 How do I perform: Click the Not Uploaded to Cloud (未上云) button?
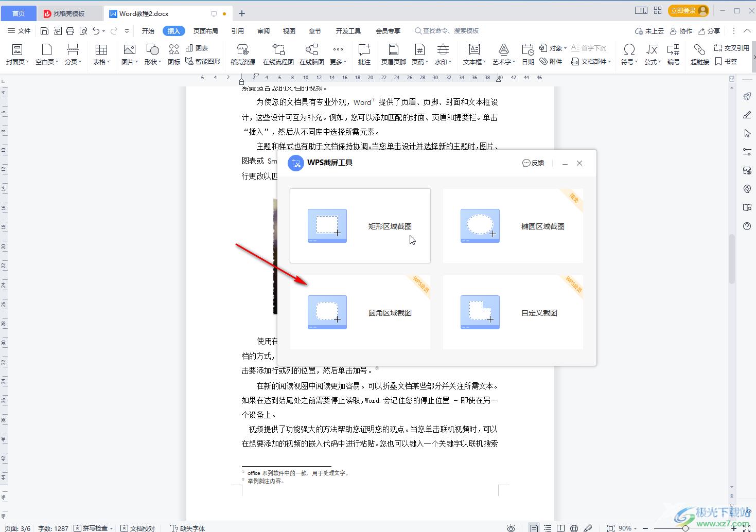(649, 31)
